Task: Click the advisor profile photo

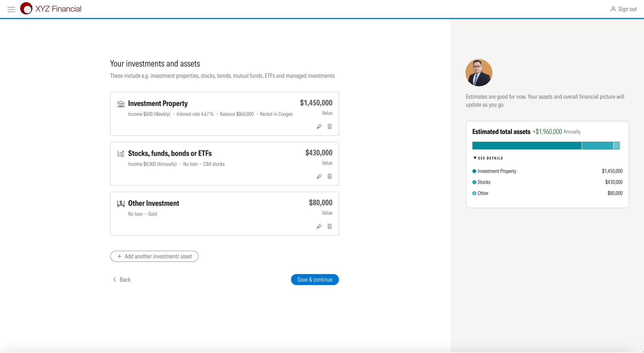Action: pos(479,73)
